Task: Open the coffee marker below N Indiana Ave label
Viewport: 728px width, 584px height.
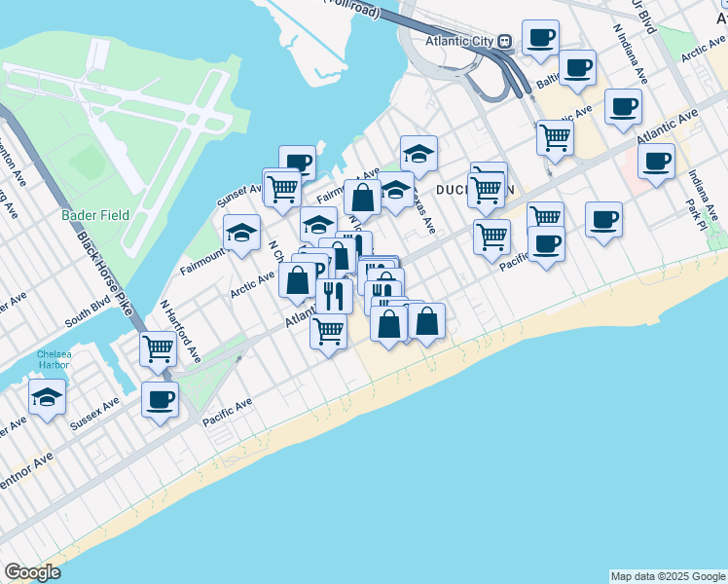Action: point(623,108)
